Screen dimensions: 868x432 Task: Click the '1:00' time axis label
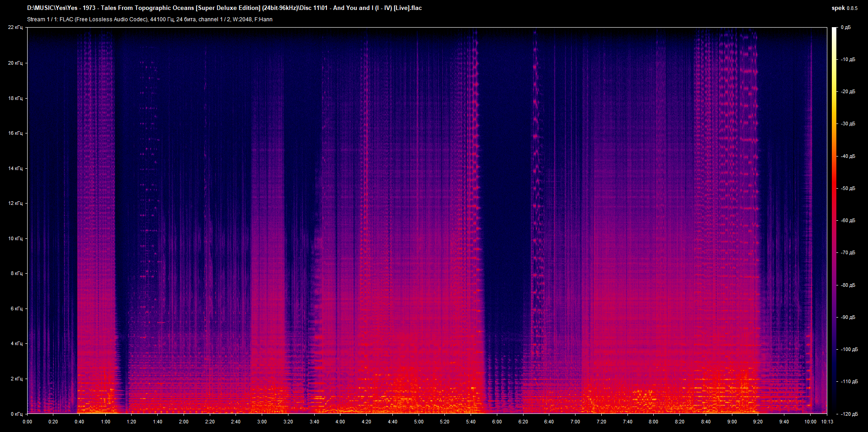click(x=105, y=422)
